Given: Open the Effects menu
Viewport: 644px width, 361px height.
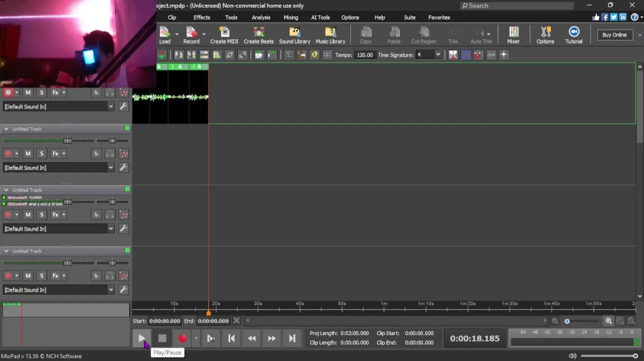Looking at the screenshot, I should [x=202, y=18].
